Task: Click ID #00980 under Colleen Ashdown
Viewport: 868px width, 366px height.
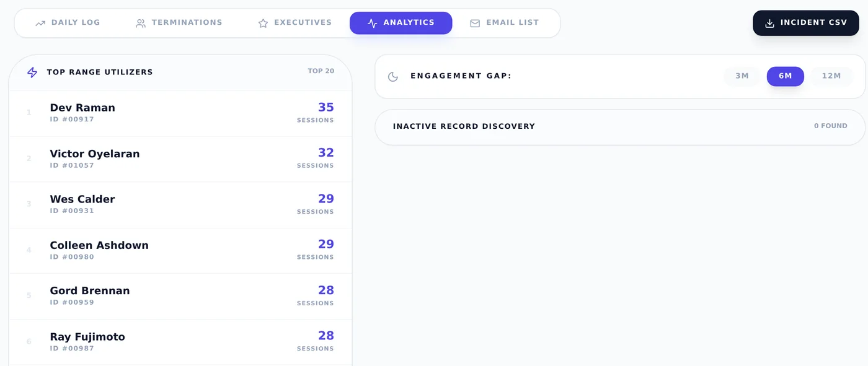Action: tap(72, 256)
